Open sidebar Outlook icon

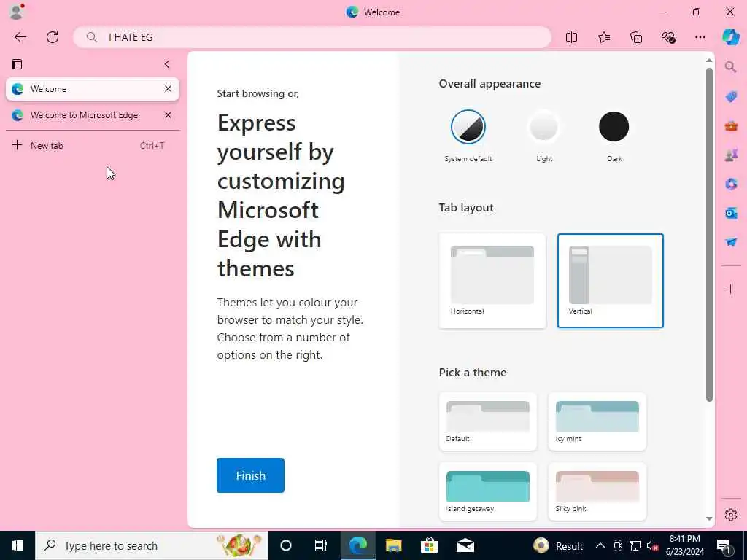[x=731, y=213]
